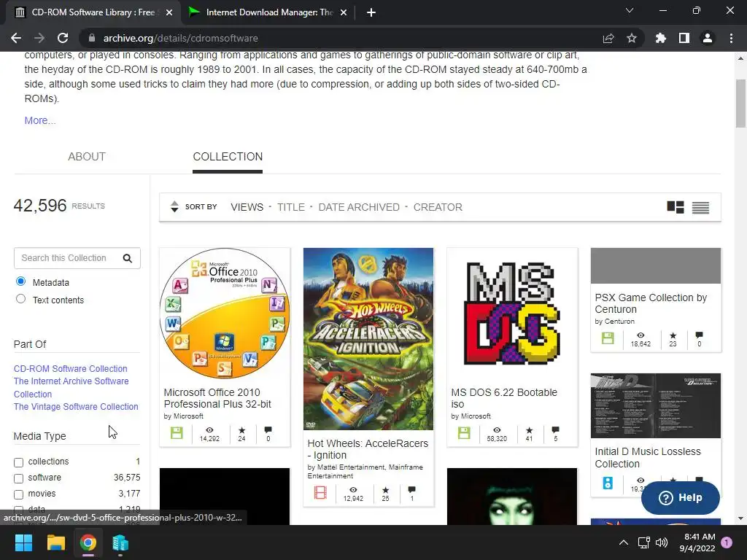Open the ABOUT tab

[x=87, y=157]
